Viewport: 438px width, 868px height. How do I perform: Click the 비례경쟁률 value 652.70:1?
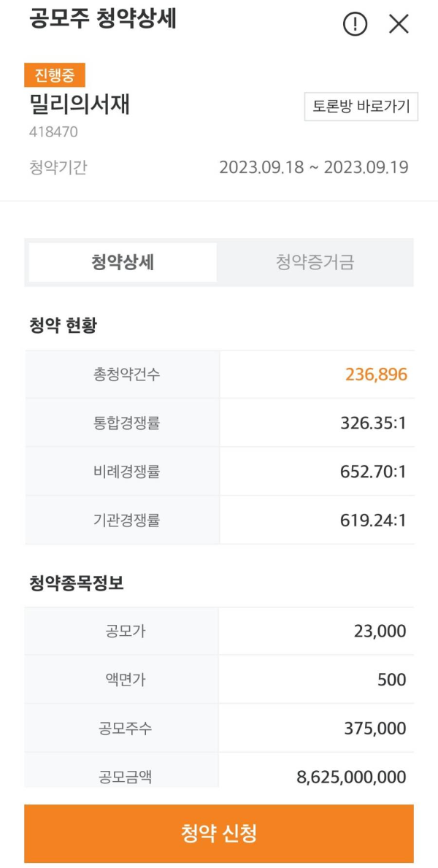tap(374, 471)
